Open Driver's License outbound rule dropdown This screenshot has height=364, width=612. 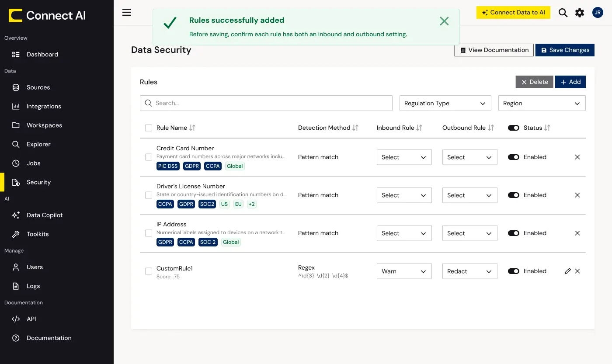(x=470, y=195)
